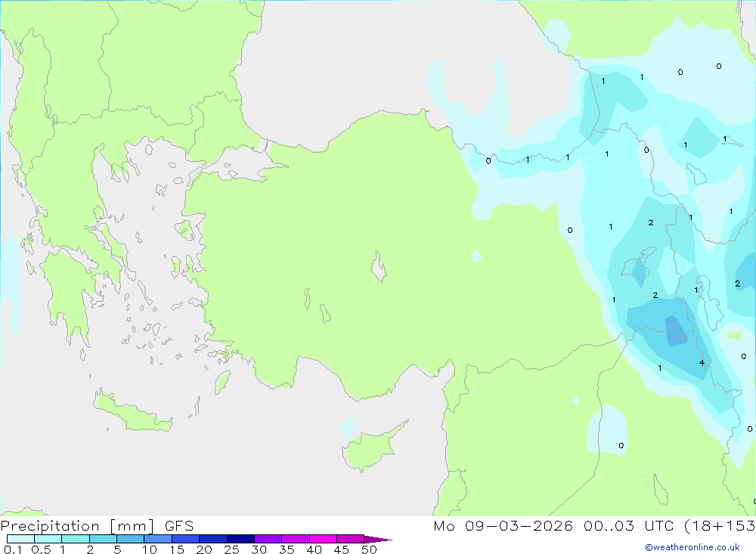The image size is (756, 554).
Task: Click the '45' legend tick label
Action: [342, 549]
